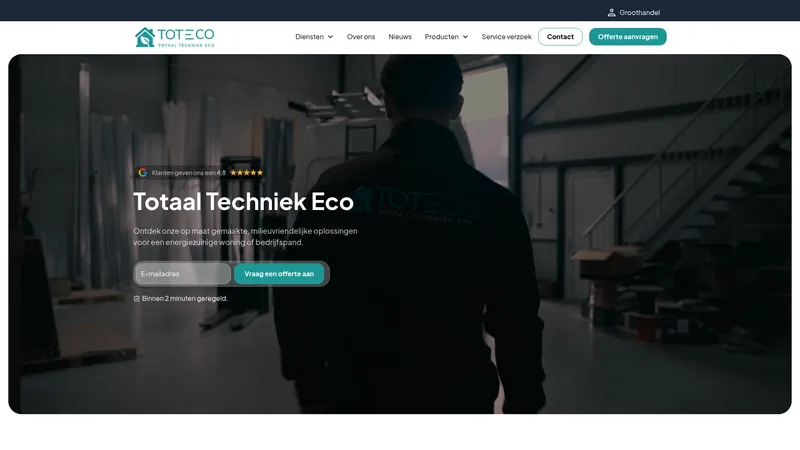Click Vraag een offerte aan button
This screenshot has height=450, width=800.
tap(279, 274)
